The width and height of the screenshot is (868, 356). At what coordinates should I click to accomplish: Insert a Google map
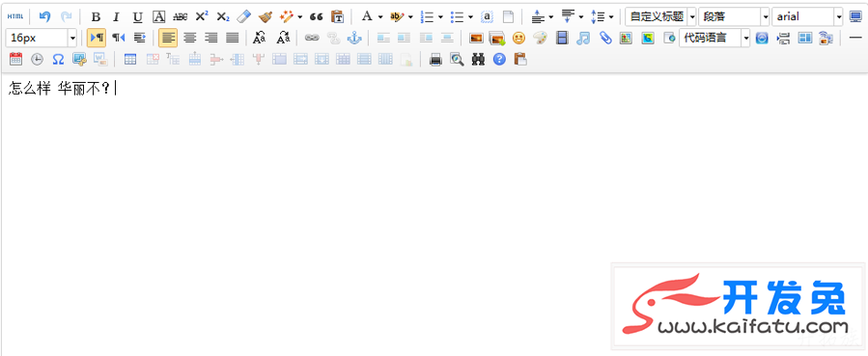click(x=647, y=38)
